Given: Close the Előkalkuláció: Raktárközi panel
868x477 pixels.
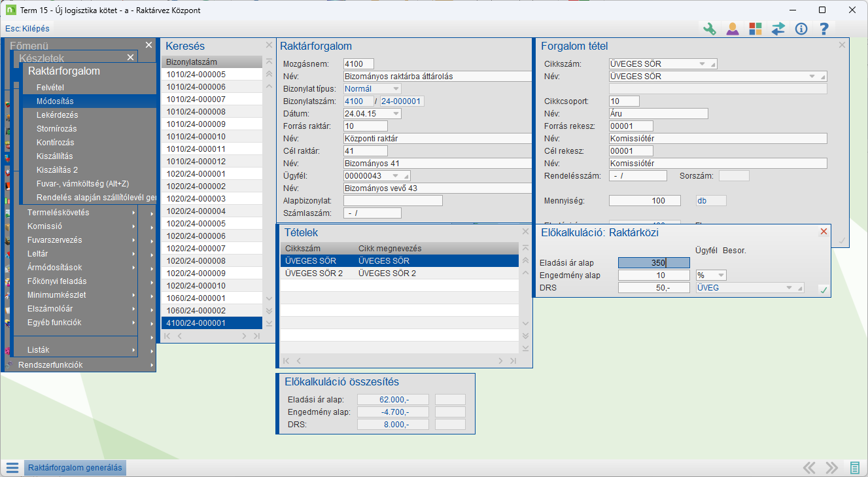Looking at the screenshot, I should [824, 232].
